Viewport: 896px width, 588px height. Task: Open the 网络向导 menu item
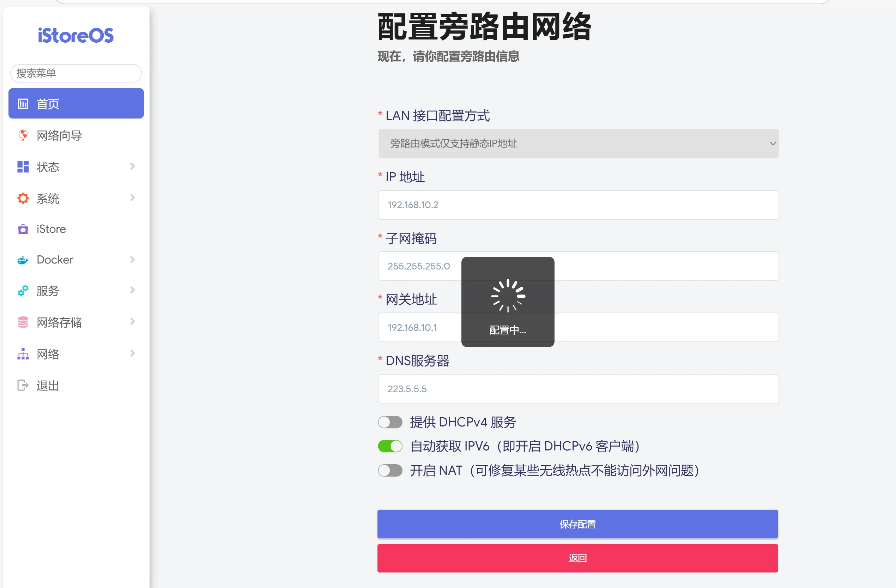tap(59, 135)
